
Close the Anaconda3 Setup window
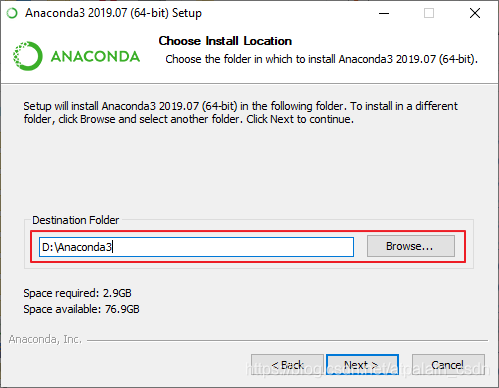(x=475, y=13)
